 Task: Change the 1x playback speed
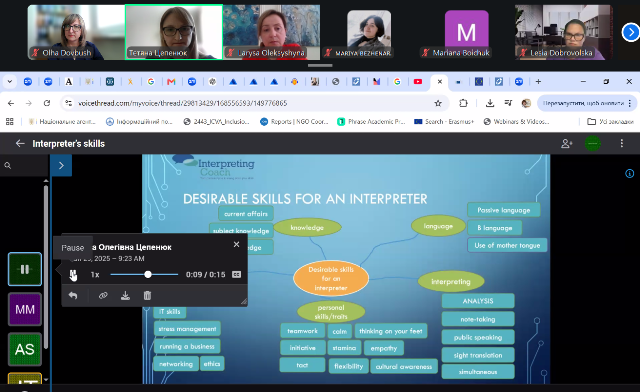click(95, 275)
